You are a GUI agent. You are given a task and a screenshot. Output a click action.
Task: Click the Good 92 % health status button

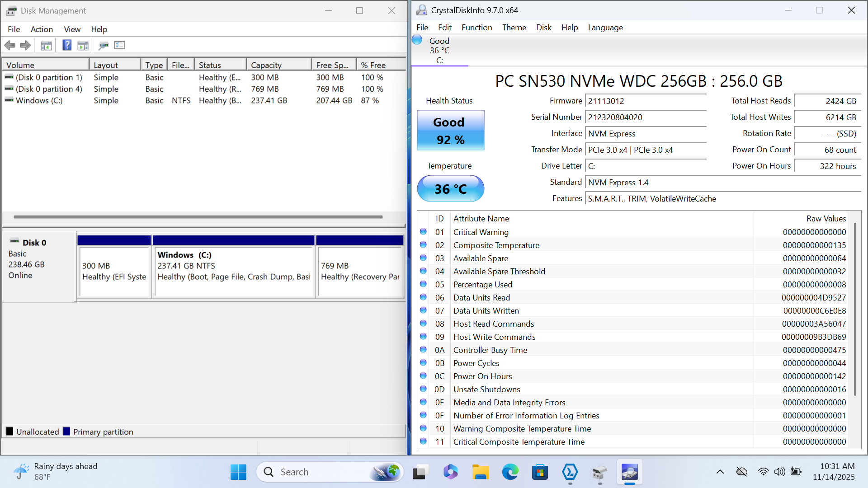pyautogui.click(x=450, y=131)
